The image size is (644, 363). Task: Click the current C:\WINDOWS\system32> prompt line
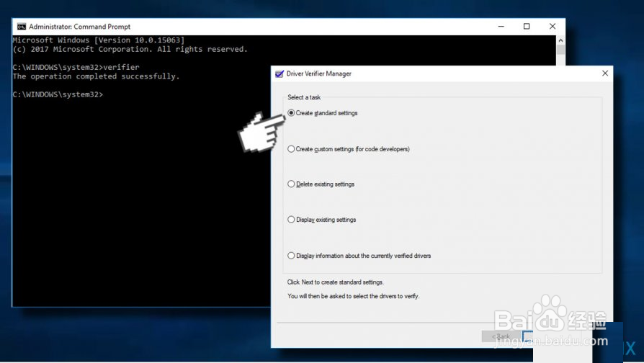[58, 94]
